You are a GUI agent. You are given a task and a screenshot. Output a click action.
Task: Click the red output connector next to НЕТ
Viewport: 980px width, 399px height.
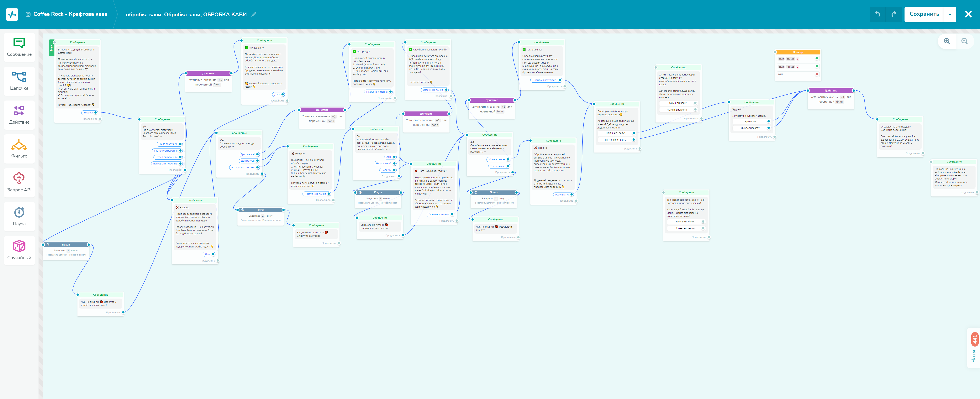point(816,74)
